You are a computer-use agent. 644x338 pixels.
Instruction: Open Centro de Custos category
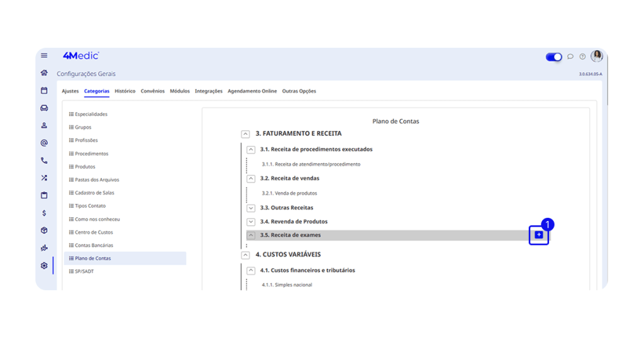point(93,232)
